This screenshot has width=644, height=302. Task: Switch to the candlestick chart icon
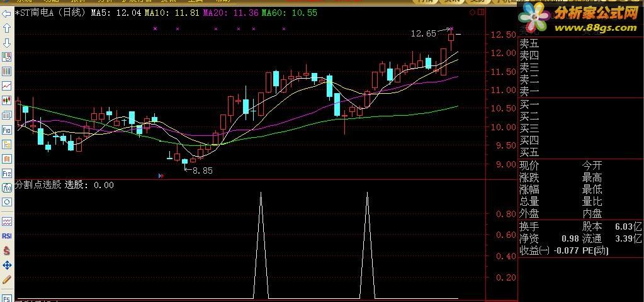[x=6, y=100]
